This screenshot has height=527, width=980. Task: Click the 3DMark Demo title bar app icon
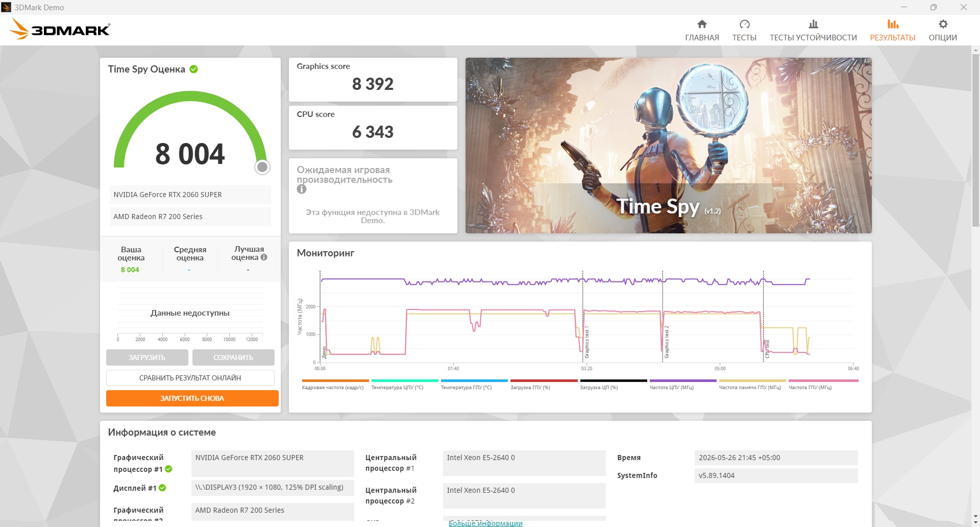(x=6, y=7)
